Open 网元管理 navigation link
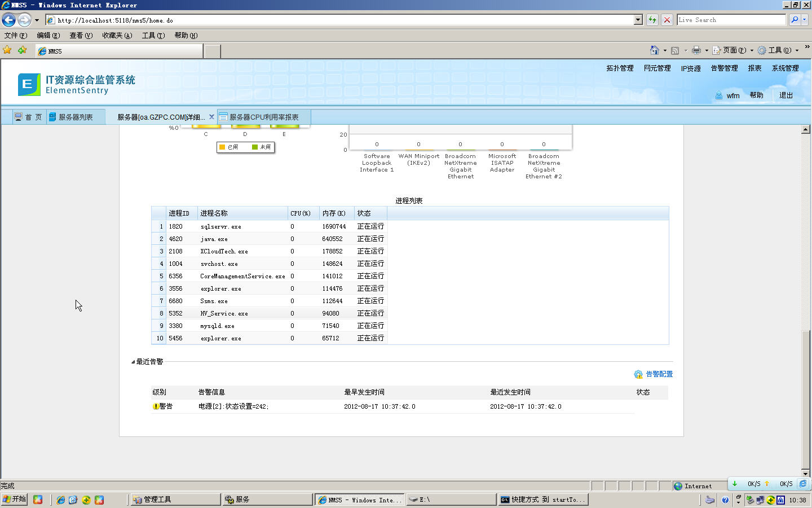The height and width of the screenshot is (508, 812). click(657, 68)
